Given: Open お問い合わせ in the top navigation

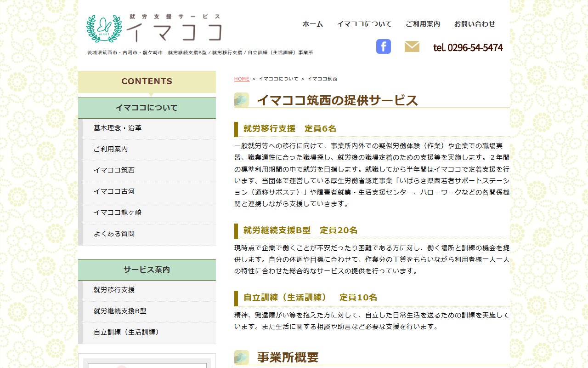Looking at the screenshot, I should (x=475, y=24).
